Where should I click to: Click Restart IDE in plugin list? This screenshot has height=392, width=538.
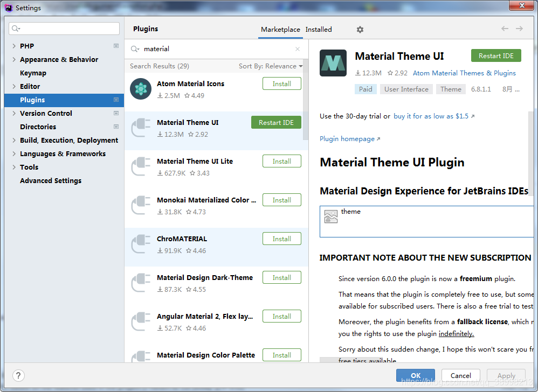point(276,122)
